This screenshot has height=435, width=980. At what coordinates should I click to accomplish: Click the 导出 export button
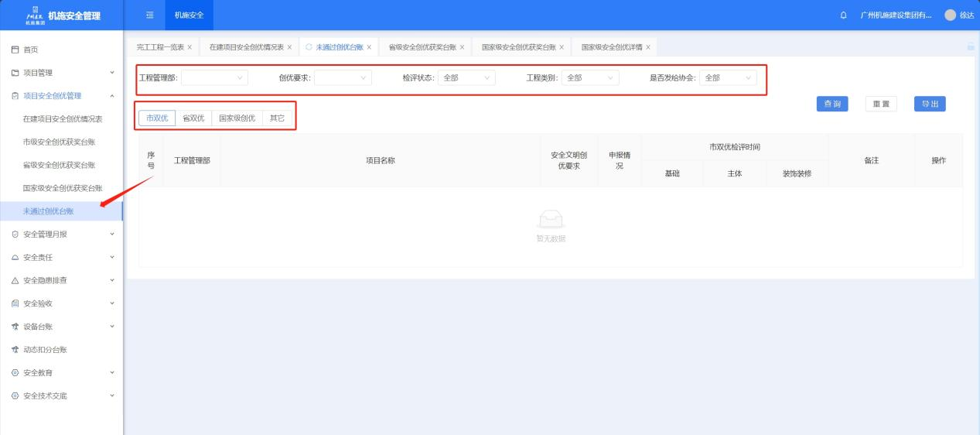930,104
